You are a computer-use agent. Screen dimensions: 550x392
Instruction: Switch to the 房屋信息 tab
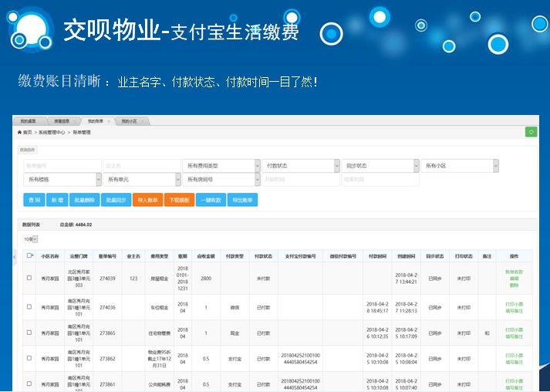pos(63,121)
